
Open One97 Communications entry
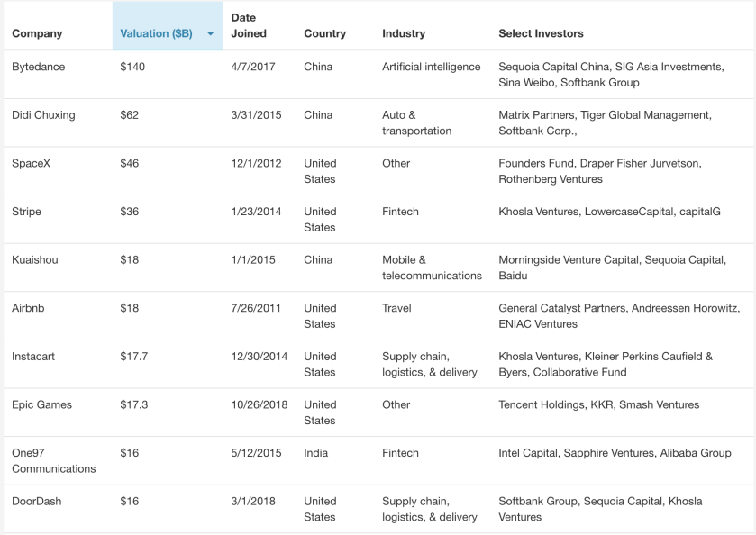pyautogui.click(x=54, y=461)
